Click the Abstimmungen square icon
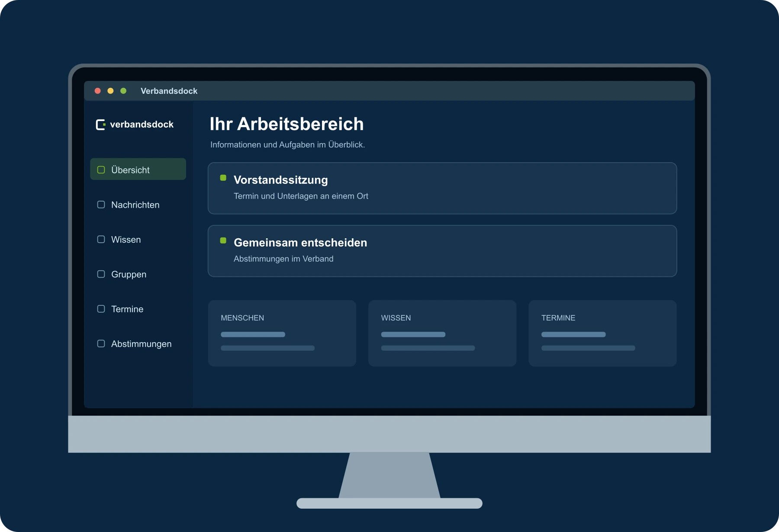779x532 pixels. (101, 343)
